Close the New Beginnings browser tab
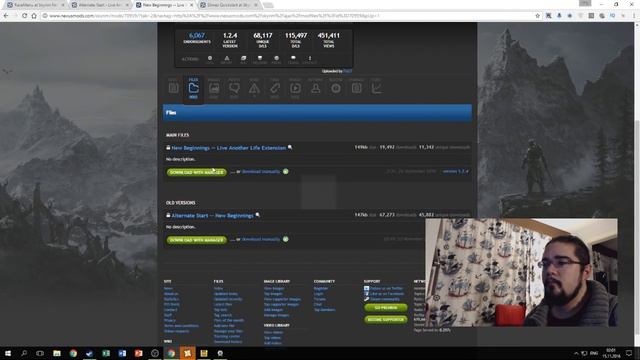Screen dimensions: 640x360 coord(191,5)
